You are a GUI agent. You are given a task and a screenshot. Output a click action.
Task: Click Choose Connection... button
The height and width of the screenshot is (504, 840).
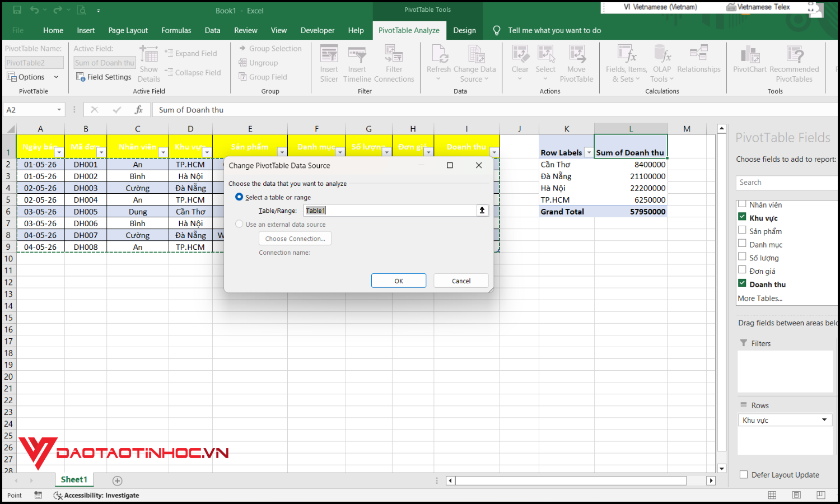pyautogui.click(x=295, y=239)
